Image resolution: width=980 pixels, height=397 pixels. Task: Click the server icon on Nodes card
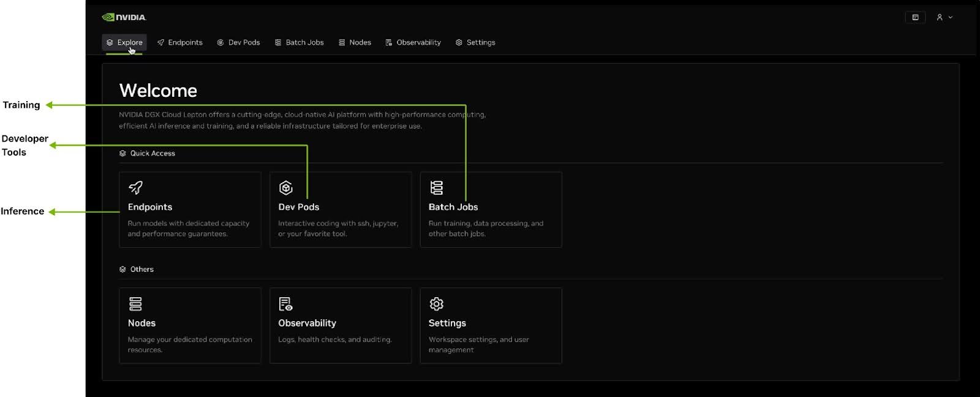pos(135,303)
